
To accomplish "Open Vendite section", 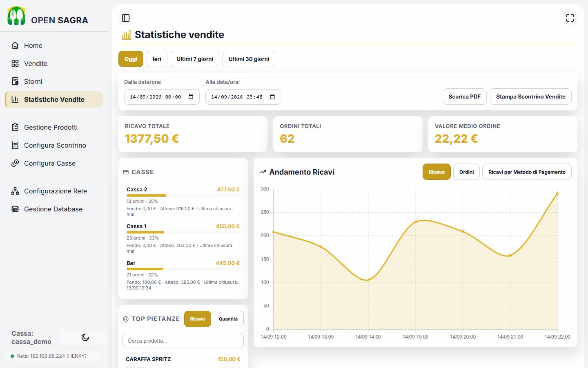I will click(x=54, y=63).
